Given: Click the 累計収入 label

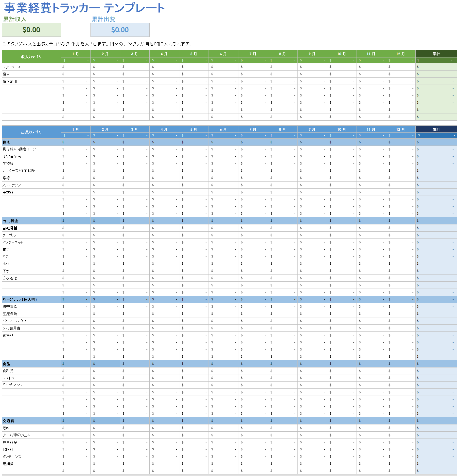Looking at the screenshot, I should tap(15, 19).
